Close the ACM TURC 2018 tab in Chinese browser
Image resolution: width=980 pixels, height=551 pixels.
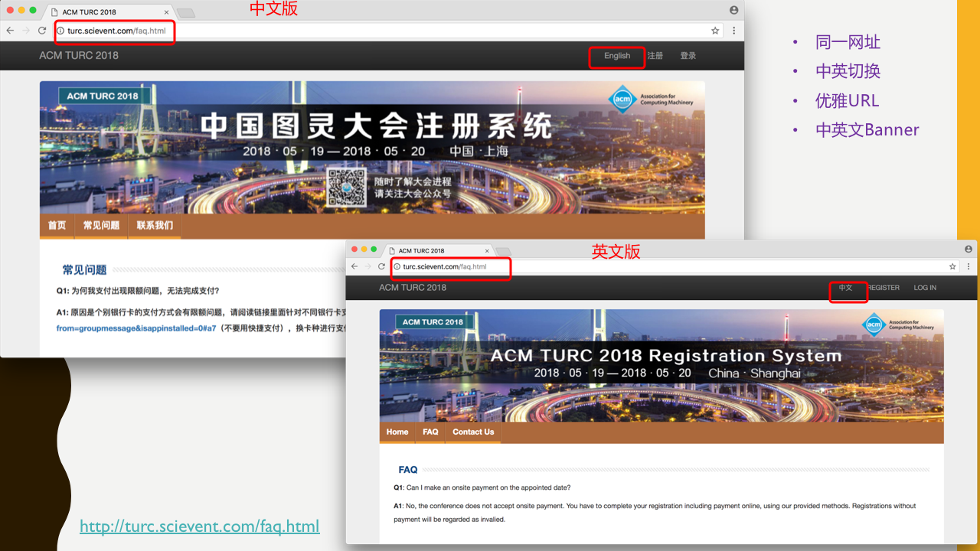pos(166,12)
